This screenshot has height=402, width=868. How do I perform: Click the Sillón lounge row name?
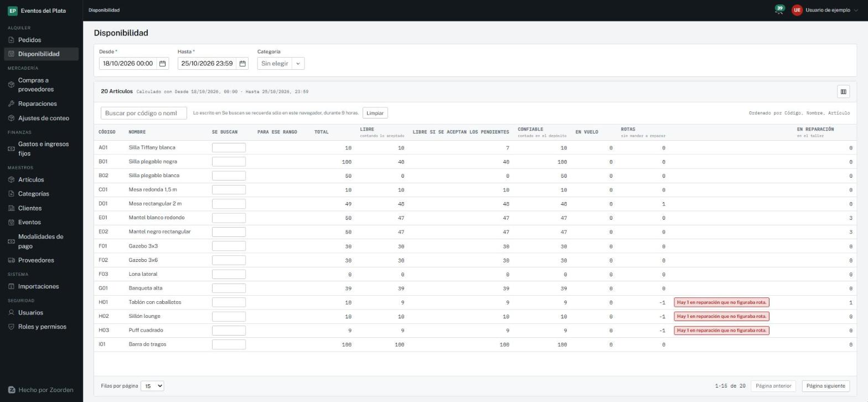coord(144,316)
